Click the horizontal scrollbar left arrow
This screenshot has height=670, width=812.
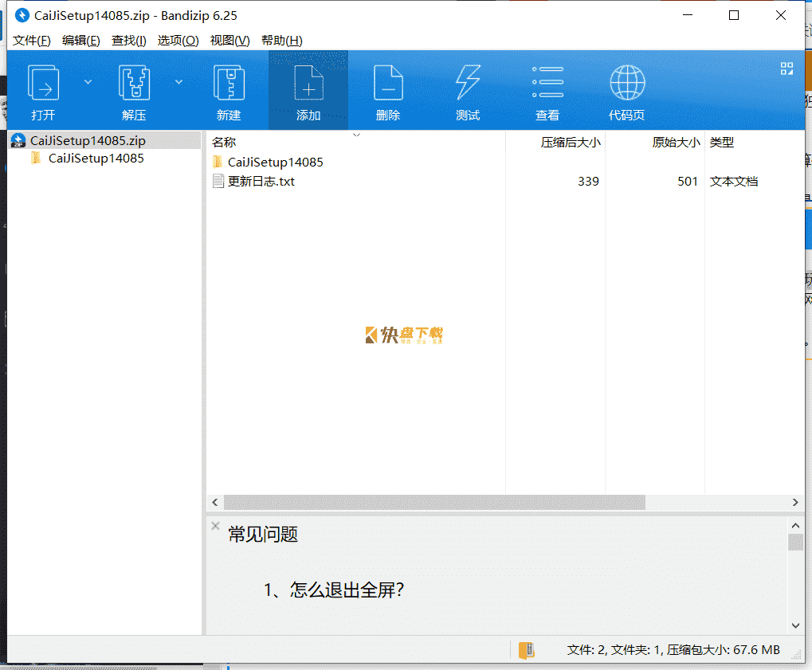[215, 502]
